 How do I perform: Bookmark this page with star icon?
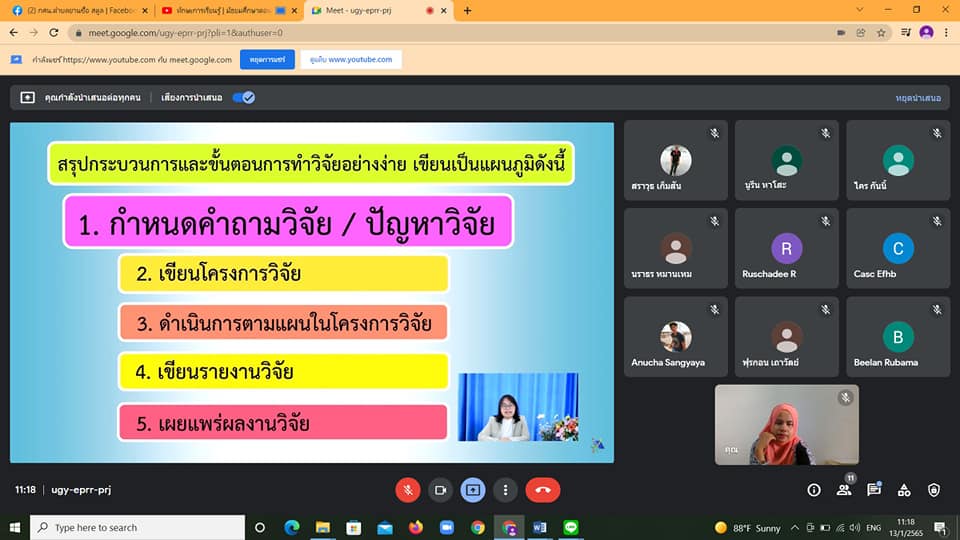tap(881, 32)
